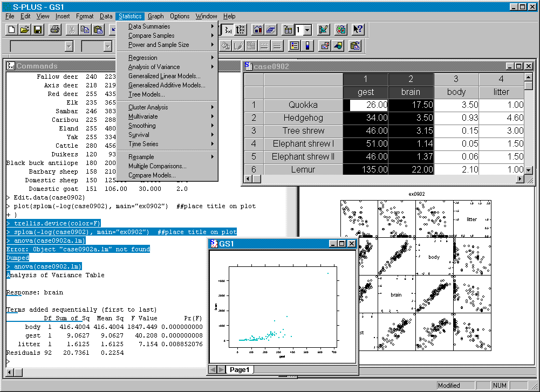
Task: Open the dropdown arrow beside the '1' box
Action: point(307,30)
